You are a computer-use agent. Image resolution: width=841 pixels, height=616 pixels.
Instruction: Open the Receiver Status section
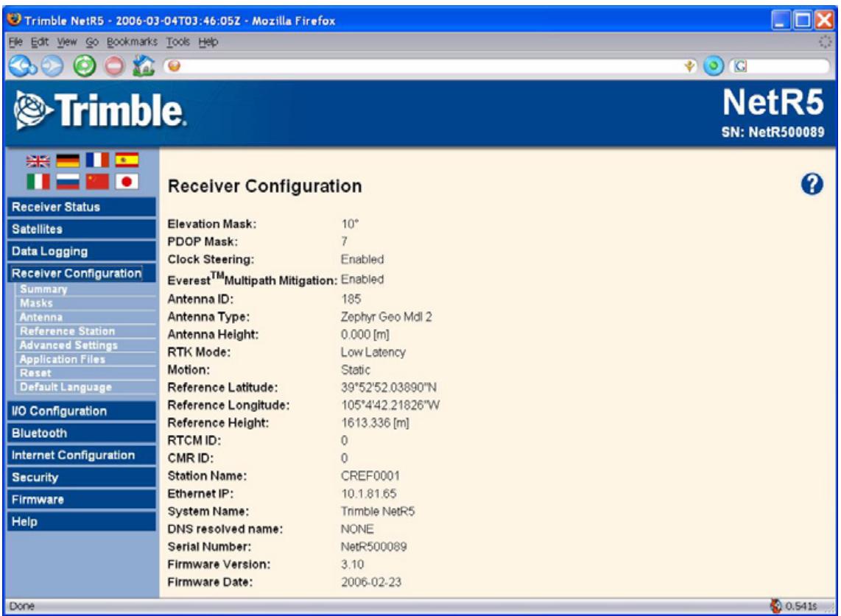coord(82,207)
